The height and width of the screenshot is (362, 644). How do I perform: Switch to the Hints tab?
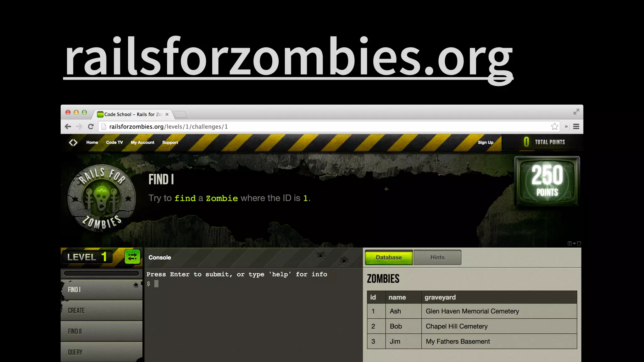437,258
